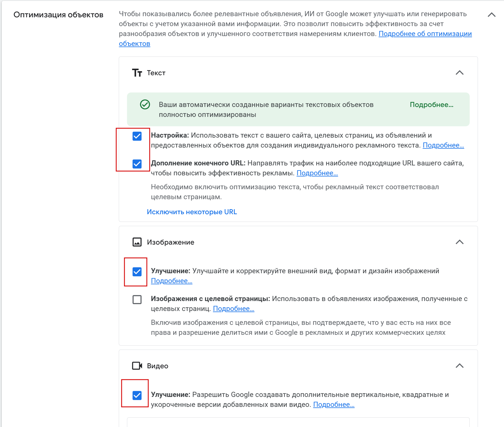504x427 pixels.
Task: Collapse the Изображение panel
Action: tap(459, 242)
